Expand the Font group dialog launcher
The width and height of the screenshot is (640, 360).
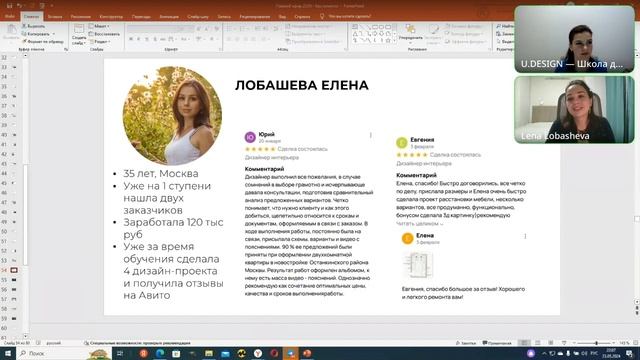point(220,49)
